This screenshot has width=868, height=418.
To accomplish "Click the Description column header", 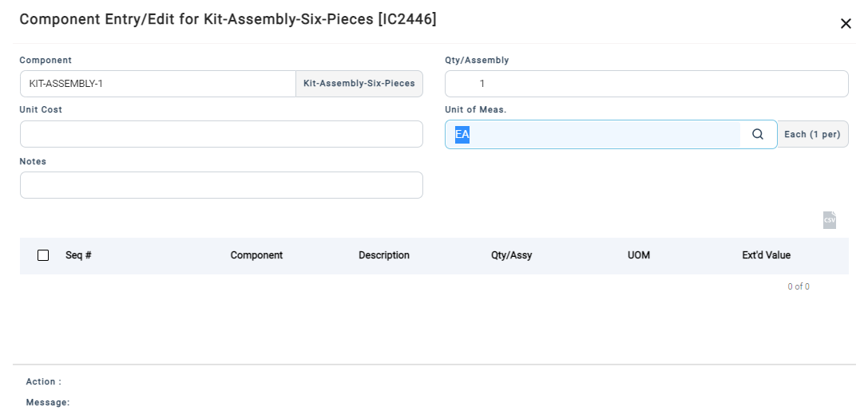I will (383, 255).
